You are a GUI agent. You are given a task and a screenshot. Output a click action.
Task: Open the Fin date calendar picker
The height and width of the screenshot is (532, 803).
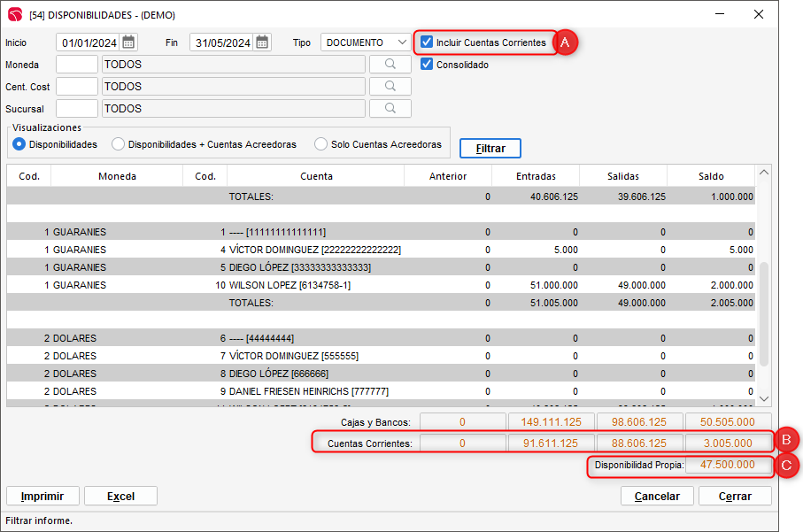(x=262, y=42)
